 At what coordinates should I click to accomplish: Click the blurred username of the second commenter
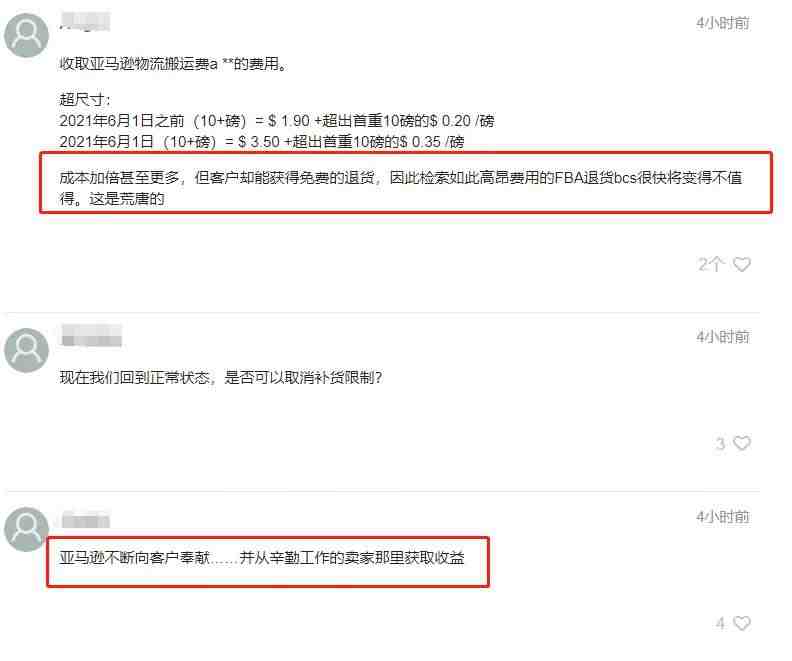click(x=91, y=336)
